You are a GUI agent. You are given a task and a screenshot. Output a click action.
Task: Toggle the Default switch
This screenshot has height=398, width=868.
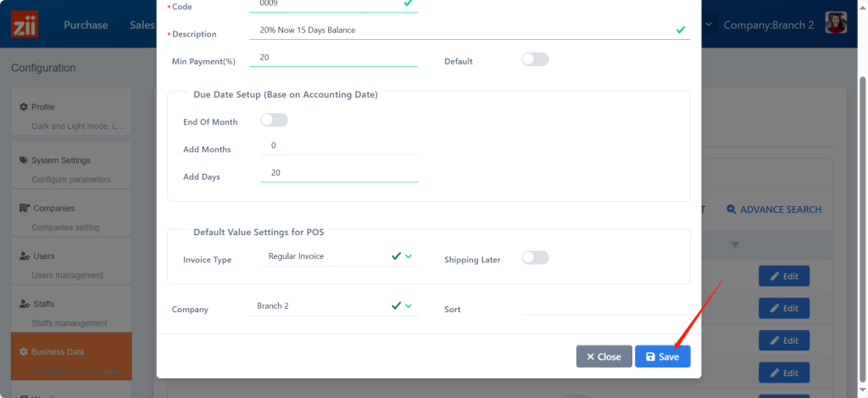[535, 59]
